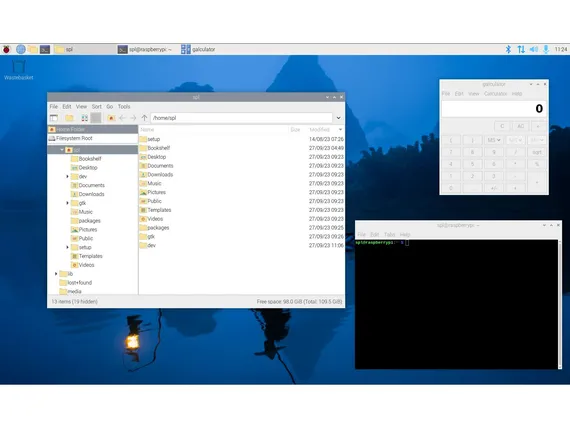Create a new folder using toolbar icon
The height and width of the screenshot is (428, 570).
click(69, 118)
